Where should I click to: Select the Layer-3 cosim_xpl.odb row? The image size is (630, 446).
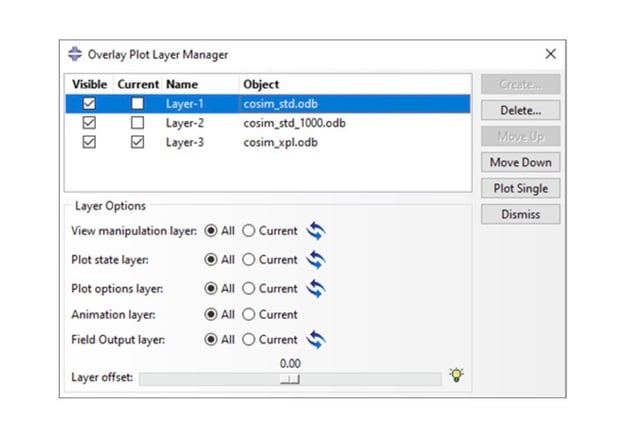pyautogui.click(x=280, y=143)
